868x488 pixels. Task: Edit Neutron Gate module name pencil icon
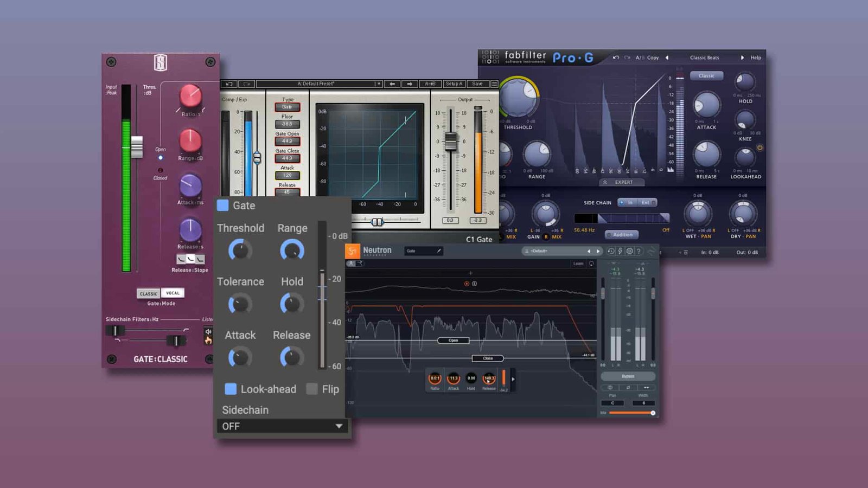439,251
